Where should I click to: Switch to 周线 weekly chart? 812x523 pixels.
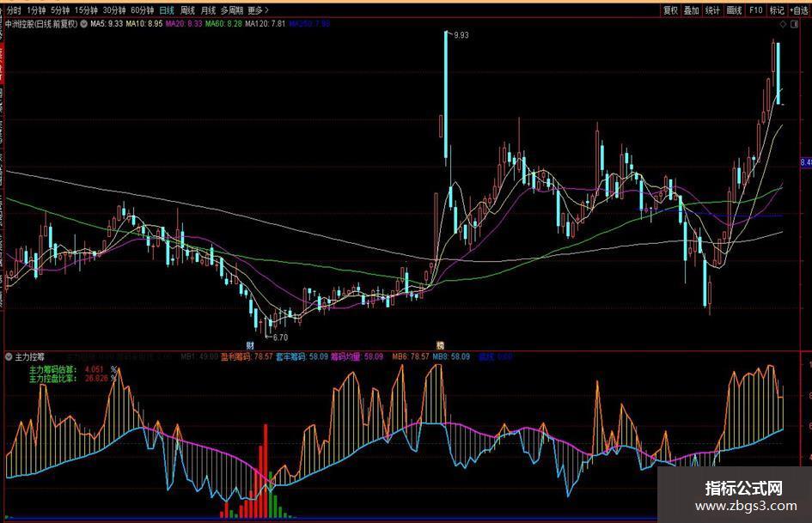pyautogui.click(x=187, y=10)
